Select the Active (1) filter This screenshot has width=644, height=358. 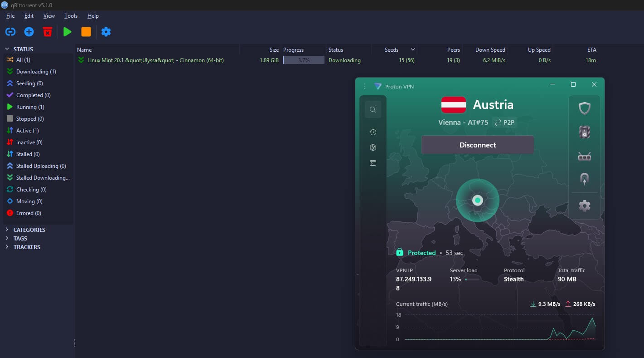(38, 131)
